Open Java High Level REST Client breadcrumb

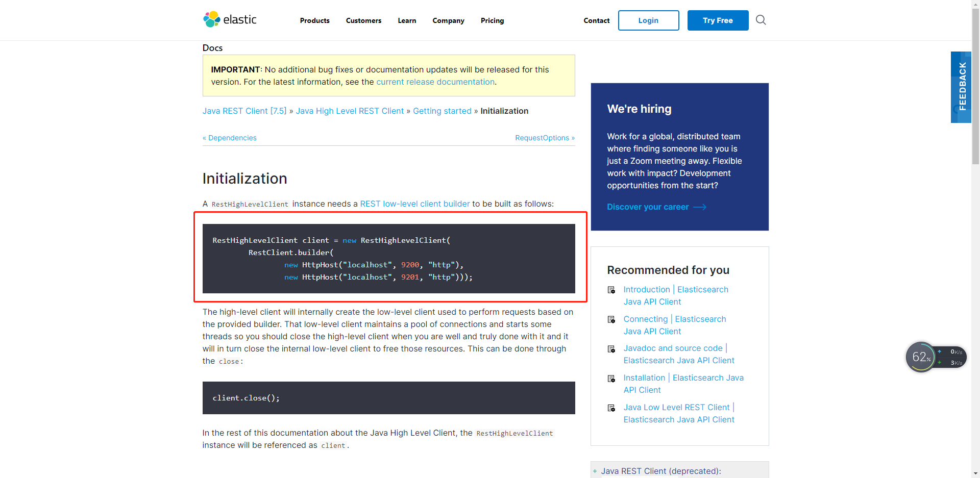click(350, 111)
